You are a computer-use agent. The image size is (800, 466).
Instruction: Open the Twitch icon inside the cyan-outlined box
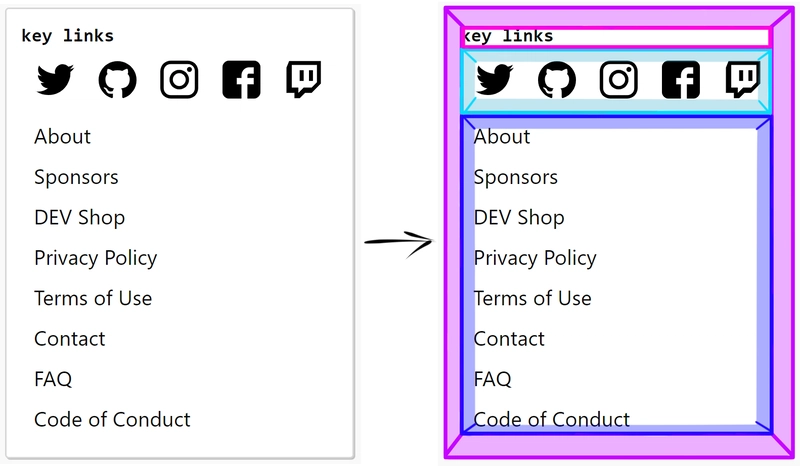click(743, 79)
